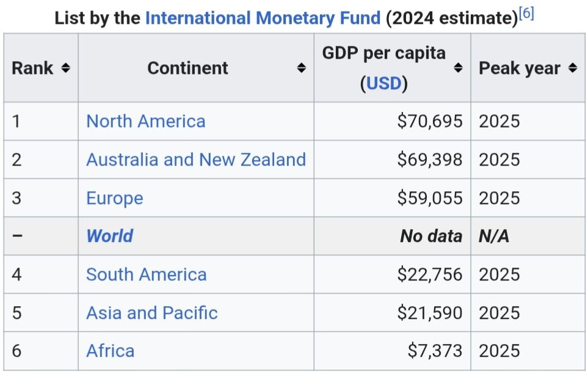Viewport: 588px width, 377px height.
Task: Click the No data cell in World row
Action: point(431,236)
